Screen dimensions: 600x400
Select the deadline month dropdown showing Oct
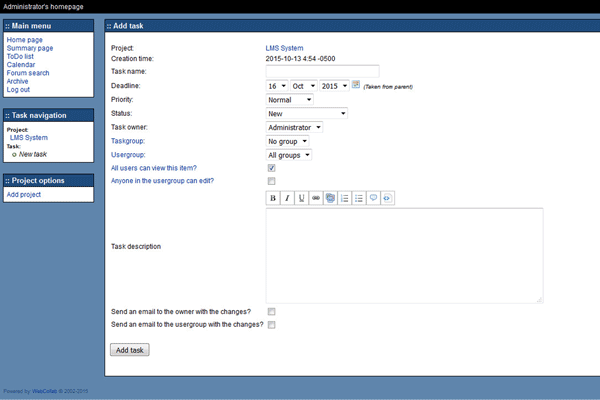point(303,86)
